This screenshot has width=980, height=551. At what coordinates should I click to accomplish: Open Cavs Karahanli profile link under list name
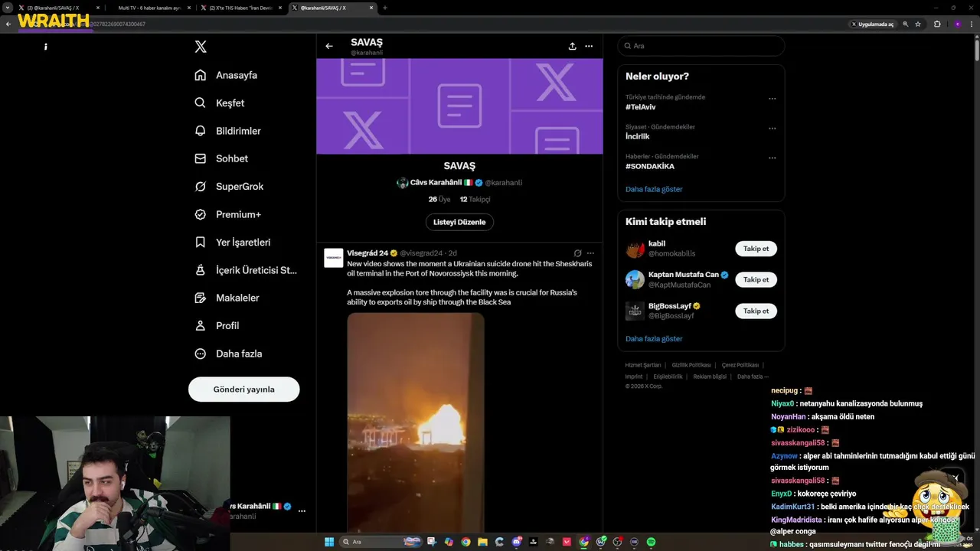(x=459, y=183)
